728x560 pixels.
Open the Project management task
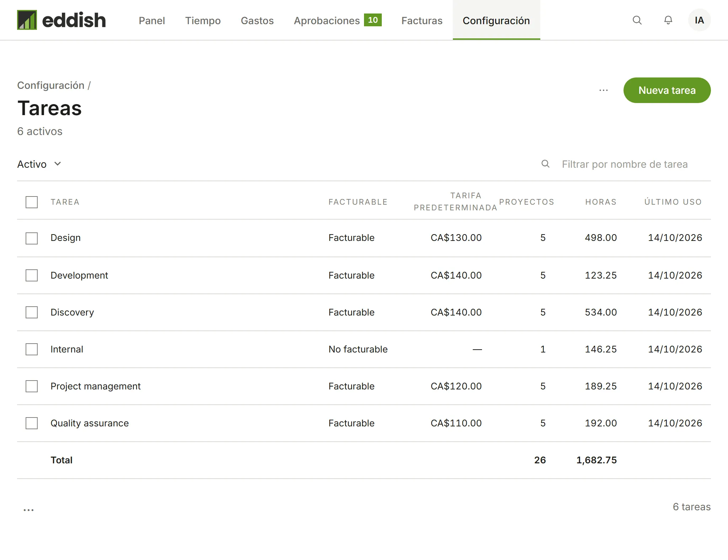click(96, 386)
